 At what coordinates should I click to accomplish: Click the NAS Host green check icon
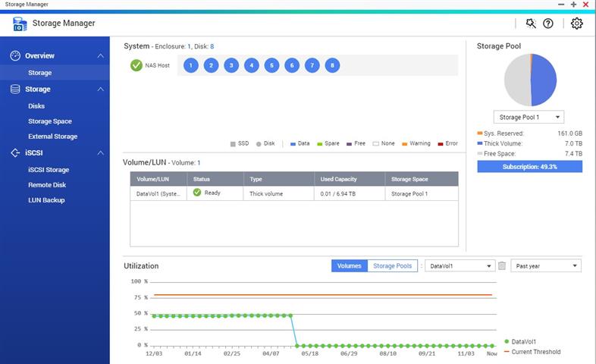click(x=136, y=65)
